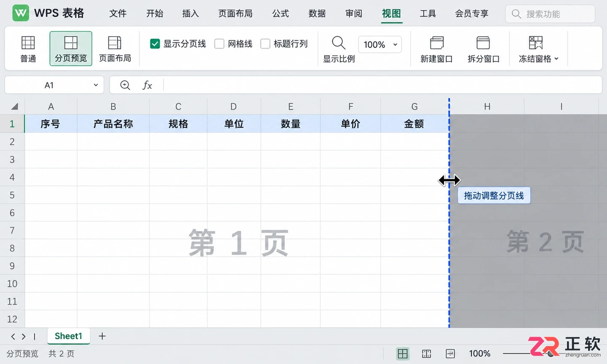607x364 pixels.
Task: Add a new sheet with plus icon
Action: [x=102, y=336]
